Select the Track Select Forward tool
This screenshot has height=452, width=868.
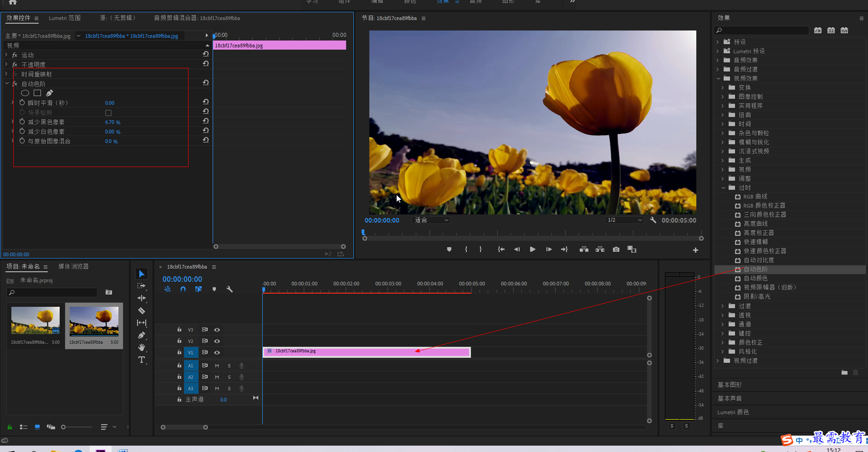[142, 286]
